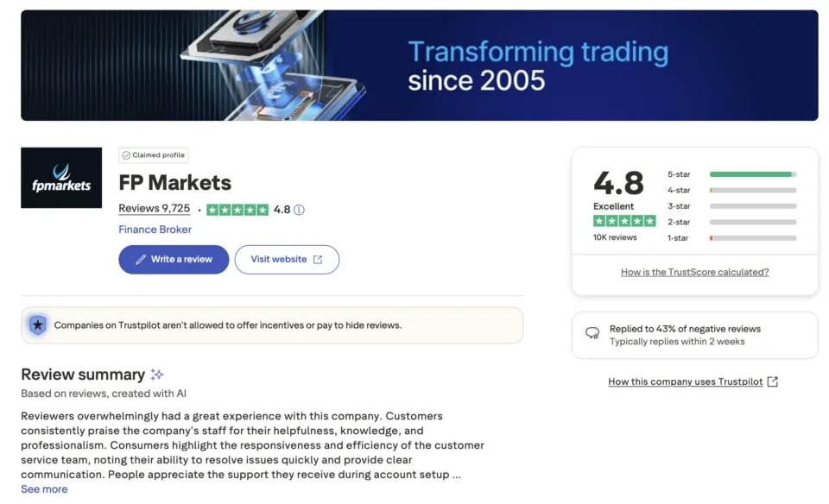Click the 5-star rating bar to filter reviews
Image resolution: width=829 pixels, height=504 pixels.
pyautogui.click(x=752, y=174)
